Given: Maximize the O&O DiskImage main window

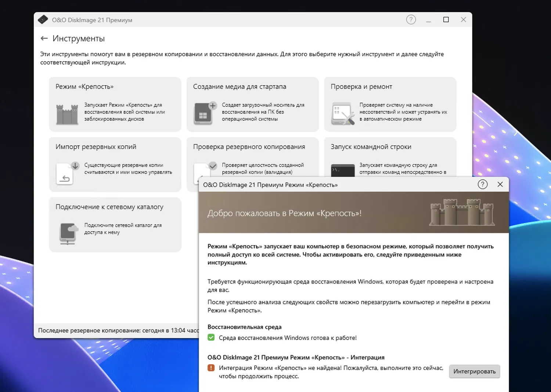Looking at the screenshot, I should point(446,19).
